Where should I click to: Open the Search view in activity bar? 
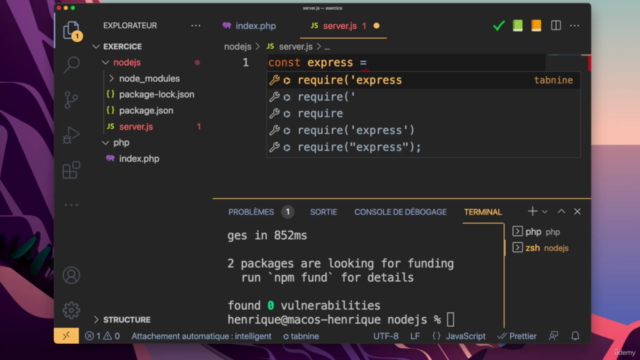point(71,64)
